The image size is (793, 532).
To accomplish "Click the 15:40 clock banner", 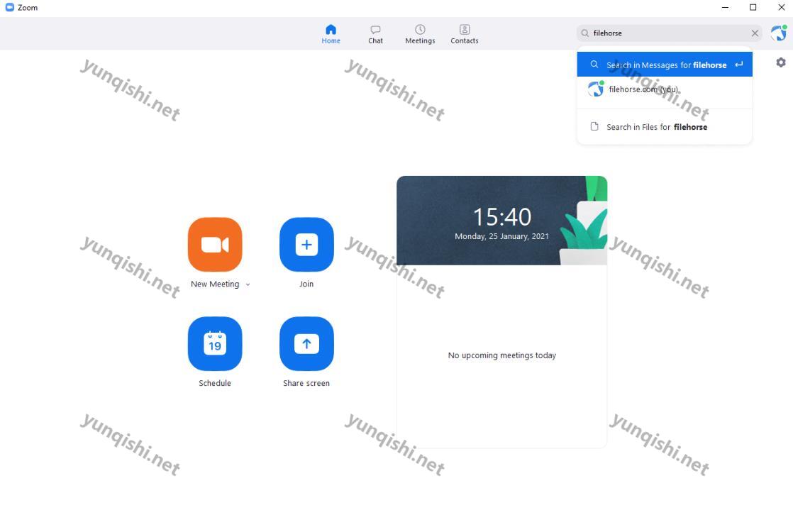I will (x=501, y=221).
